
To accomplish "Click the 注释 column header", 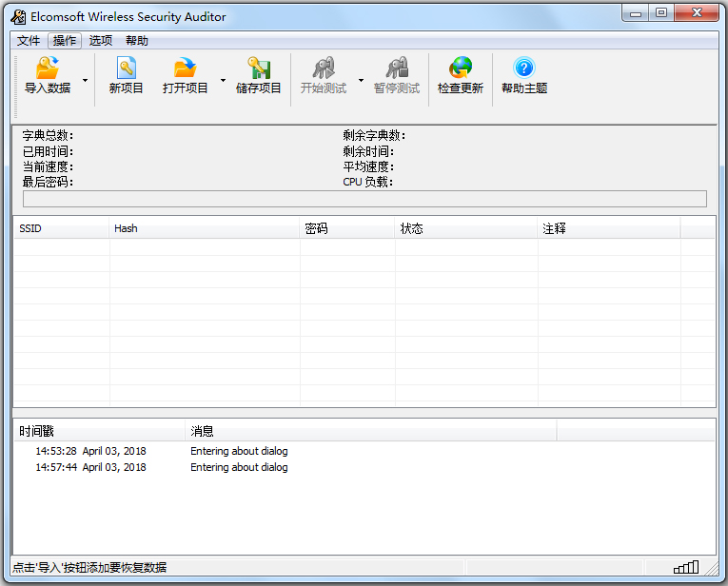I will pyautogui.click(x=609, y=228).
